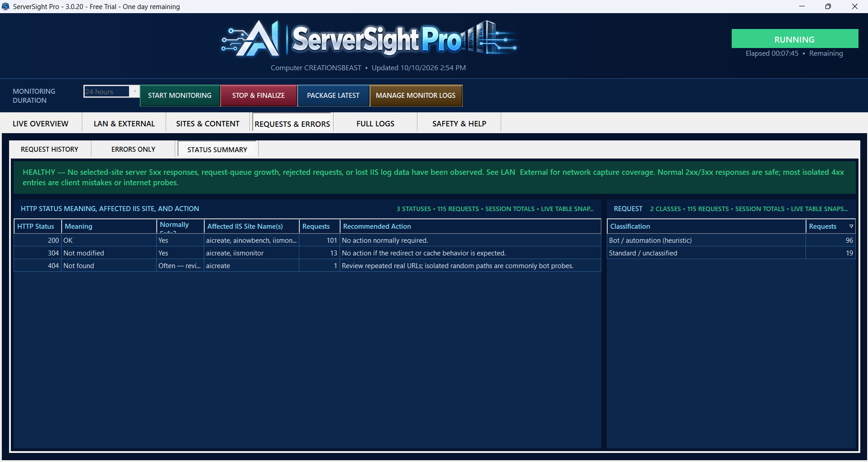Sort by Affected IIS Site Name(s) header

click(252, 226)
